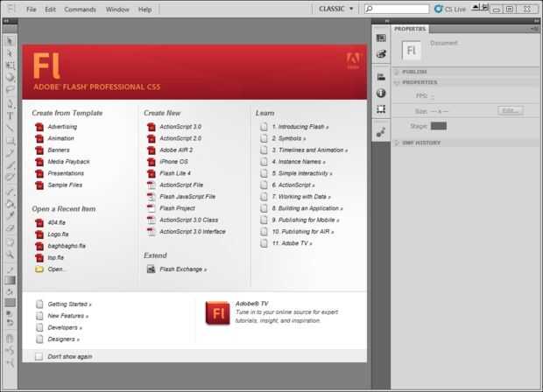Select the Pen tool

[x=10, y=103]
